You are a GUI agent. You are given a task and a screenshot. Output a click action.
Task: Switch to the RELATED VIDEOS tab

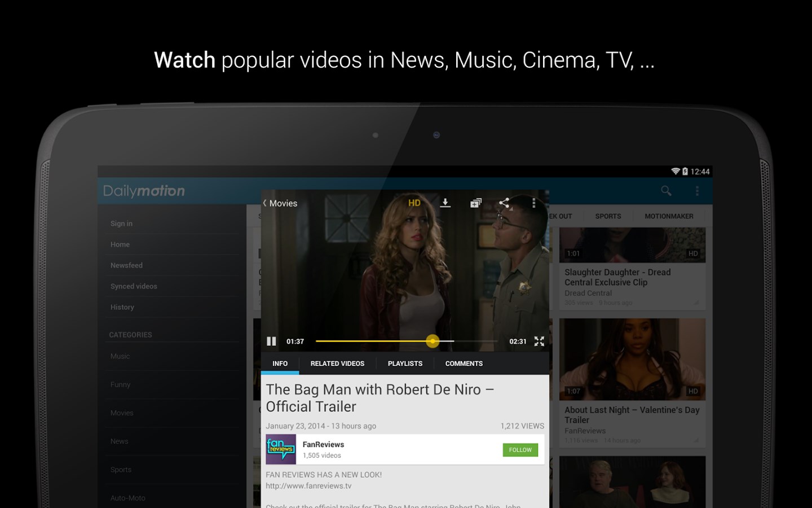[x=337, y=364]
